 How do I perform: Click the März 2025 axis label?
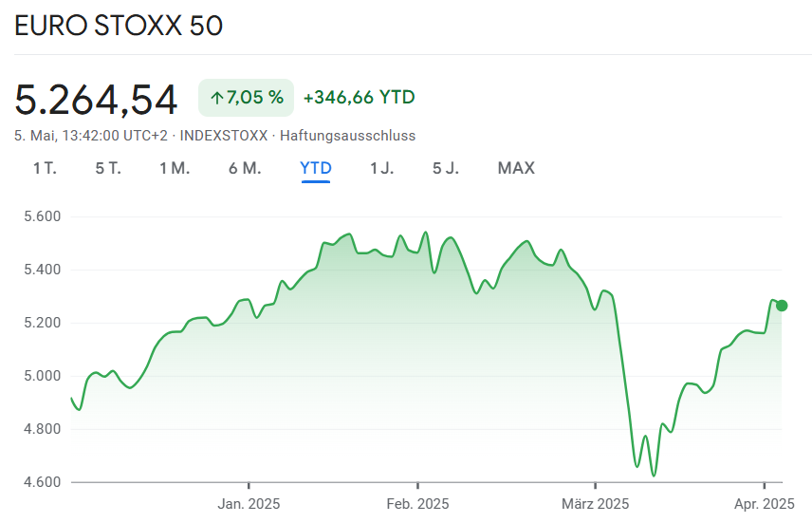(x=594, y=503)
